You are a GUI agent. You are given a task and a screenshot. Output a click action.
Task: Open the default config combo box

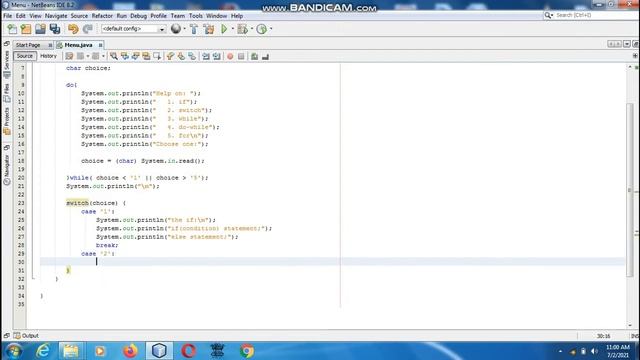133,29
